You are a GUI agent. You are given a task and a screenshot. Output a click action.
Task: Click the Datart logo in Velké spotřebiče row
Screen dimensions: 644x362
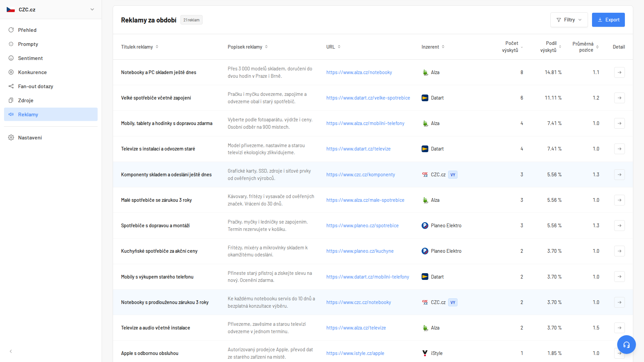click(425, 98)
